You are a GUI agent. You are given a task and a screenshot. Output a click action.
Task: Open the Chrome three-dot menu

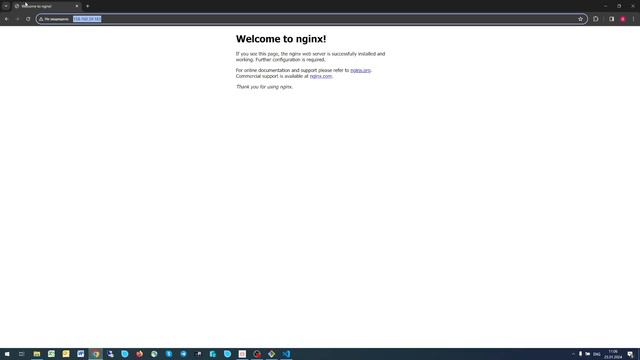[x=633, y=19]
